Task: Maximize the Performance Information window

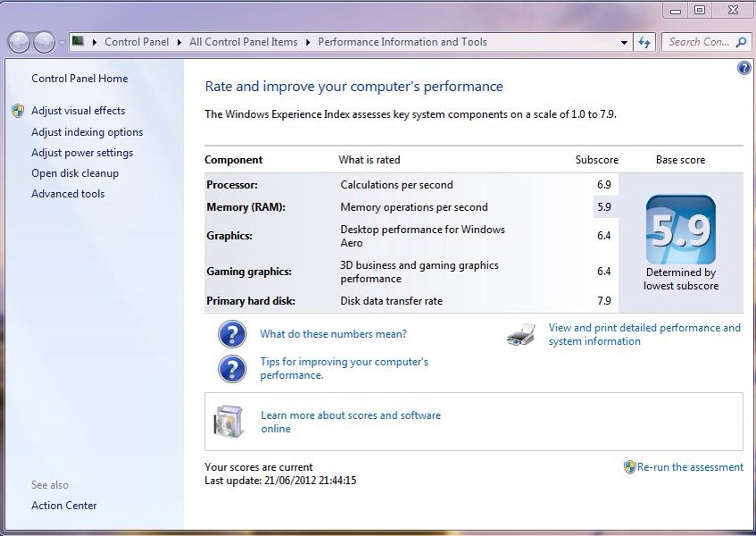Action: coord(700,10)
